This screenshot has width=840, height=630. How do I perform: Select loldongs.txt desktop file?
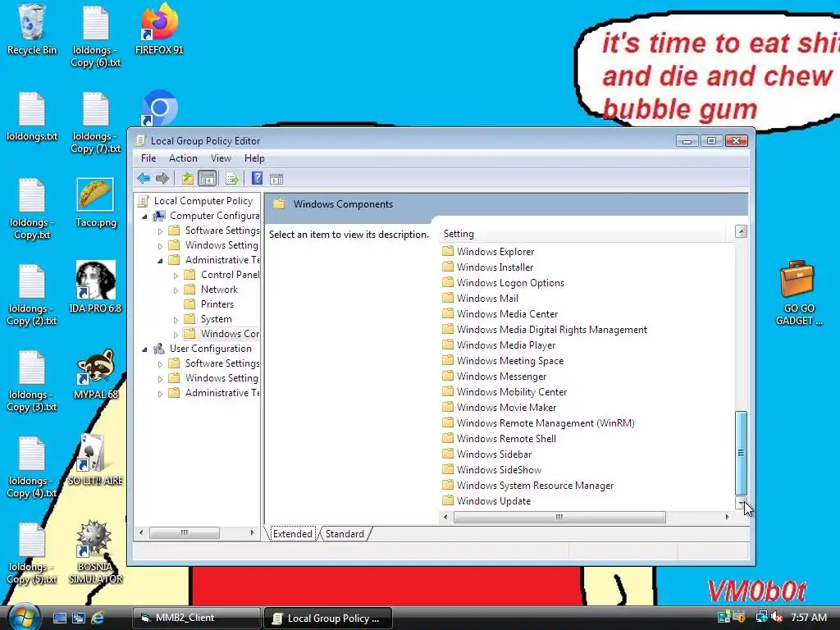coord(32,116)
